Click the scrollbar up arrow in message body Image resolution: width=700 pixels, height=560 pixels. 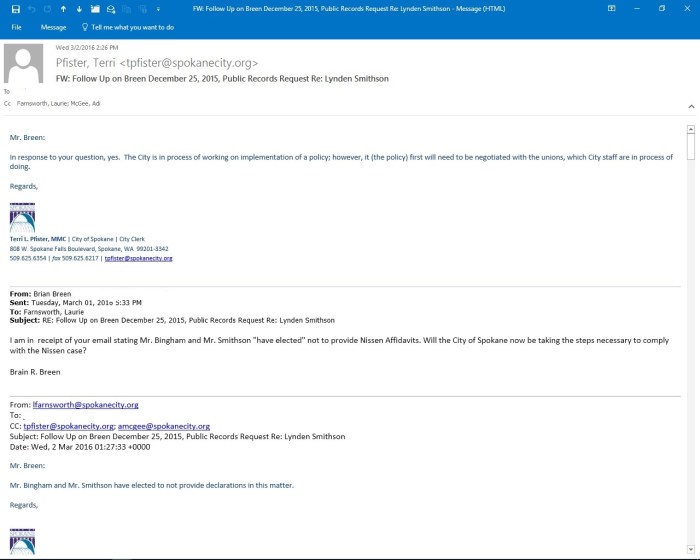690,129
